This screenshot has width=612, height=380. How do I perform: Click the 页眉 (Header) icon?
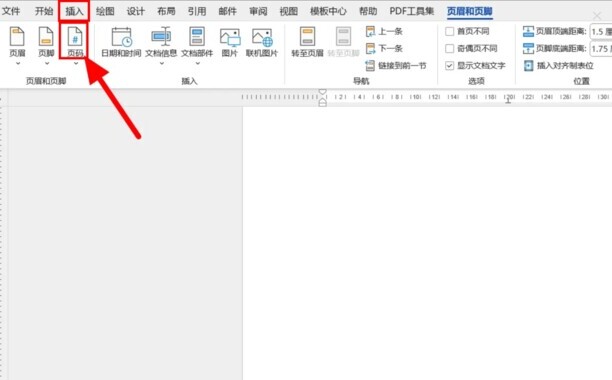pyautogui.click(x=17, y=37)
